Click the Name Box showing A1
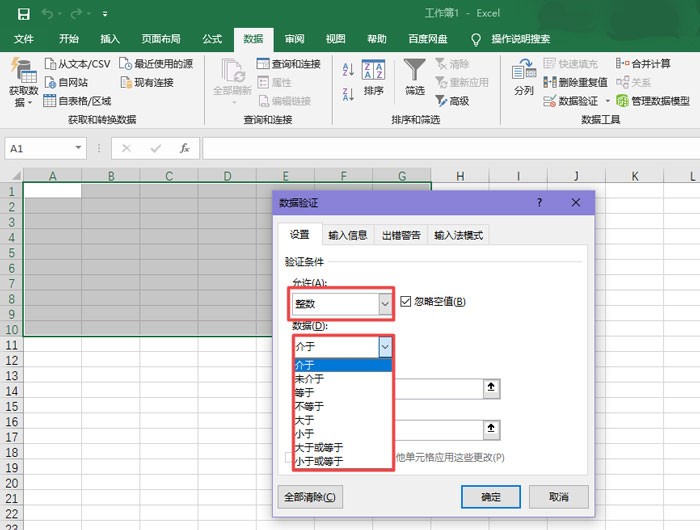 coord(45,148)
